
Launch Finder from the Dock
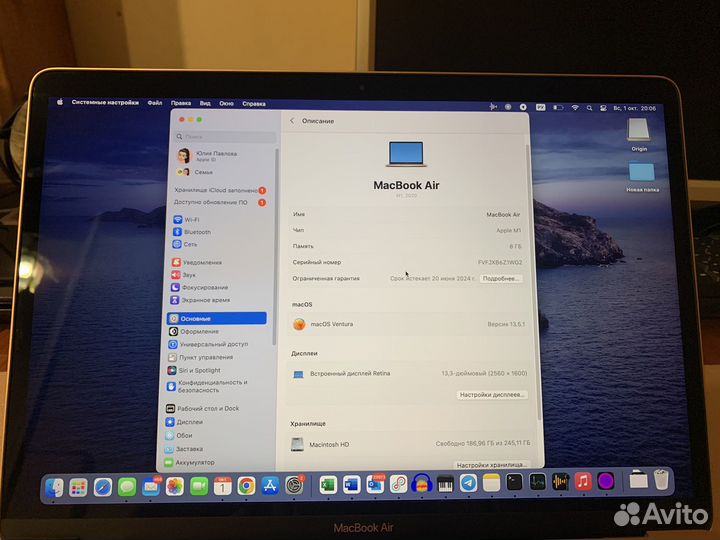pyautogui.click(x=54, y=488)
